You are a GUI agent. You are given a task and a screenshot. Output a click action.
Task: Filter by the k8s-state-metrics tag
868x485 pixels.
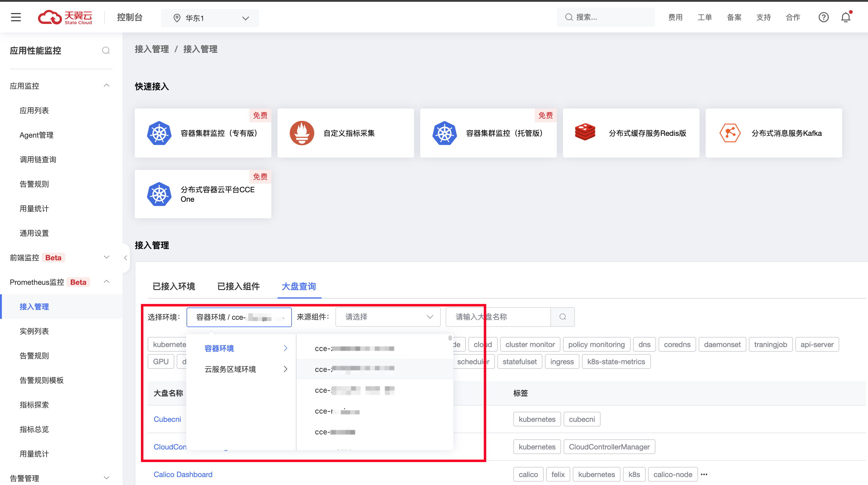click(x=616, y=361)
